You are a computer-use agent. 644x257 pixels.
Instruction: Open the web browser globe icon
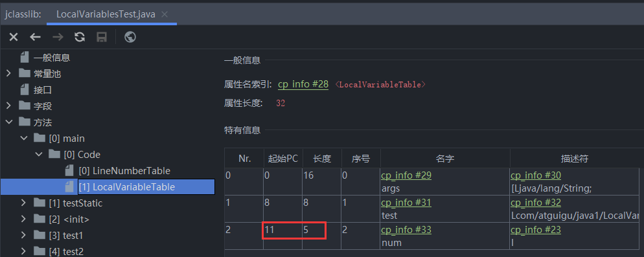(x=130, y=38)
